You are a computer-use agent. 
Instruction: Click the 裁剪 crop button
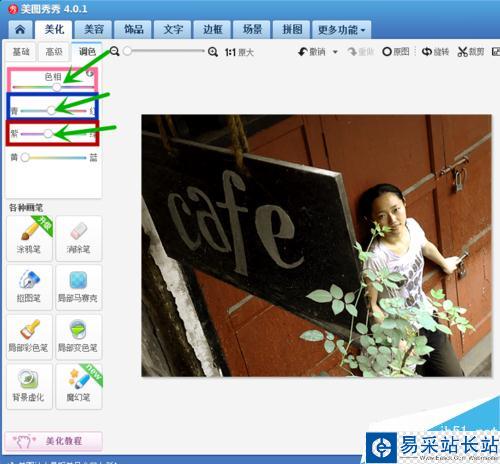tap(471, 52)
